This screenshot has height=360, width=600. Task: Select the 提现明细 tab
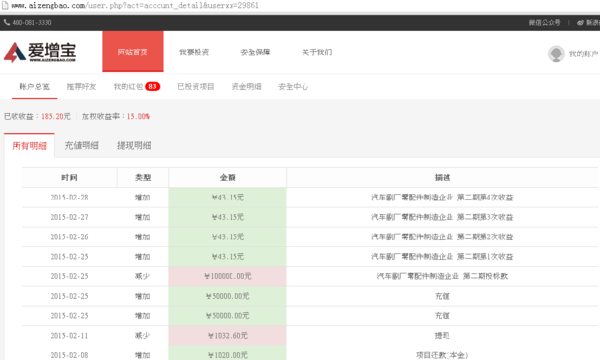pos(134,145)
